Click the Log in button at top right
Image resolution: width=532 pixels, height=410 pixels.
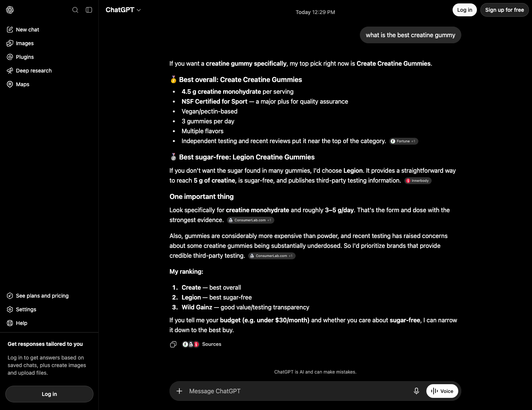click(x=465, y=10)
